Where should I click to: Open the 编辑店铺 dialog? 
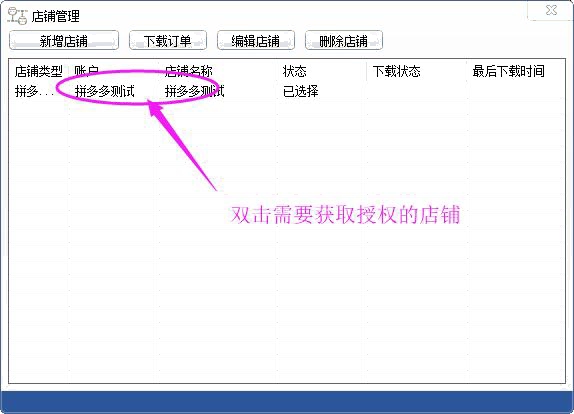[256, 40]
